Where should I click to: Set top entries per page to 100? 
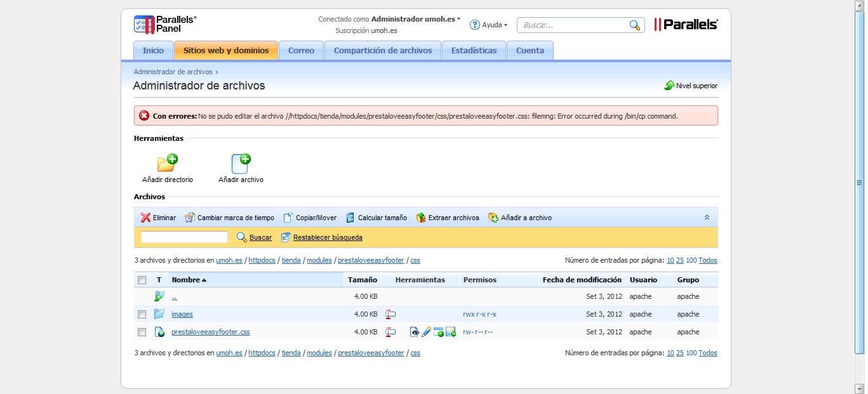[691, 260]
